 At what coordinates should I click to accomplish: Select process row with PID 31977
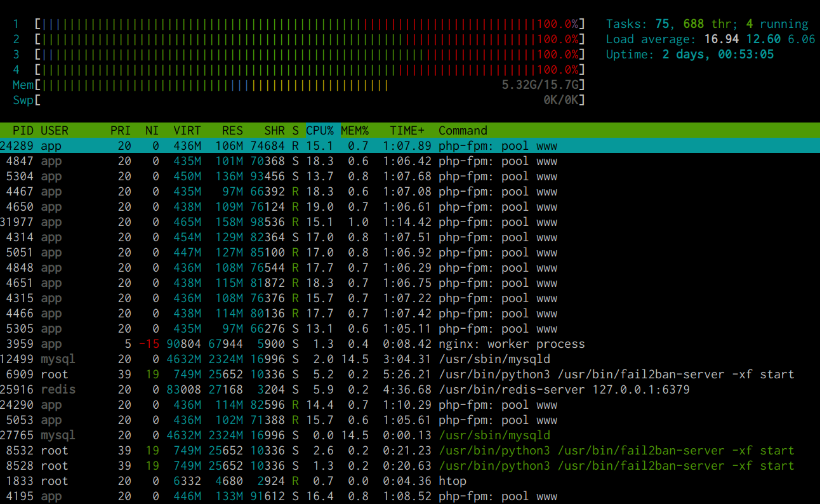tap(410, 222)
